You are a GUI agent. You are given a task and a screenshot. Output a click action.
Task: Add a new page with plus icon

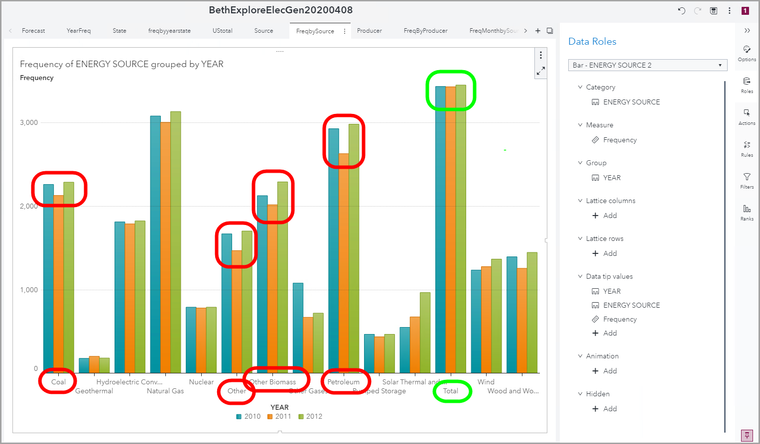(538, 31)
